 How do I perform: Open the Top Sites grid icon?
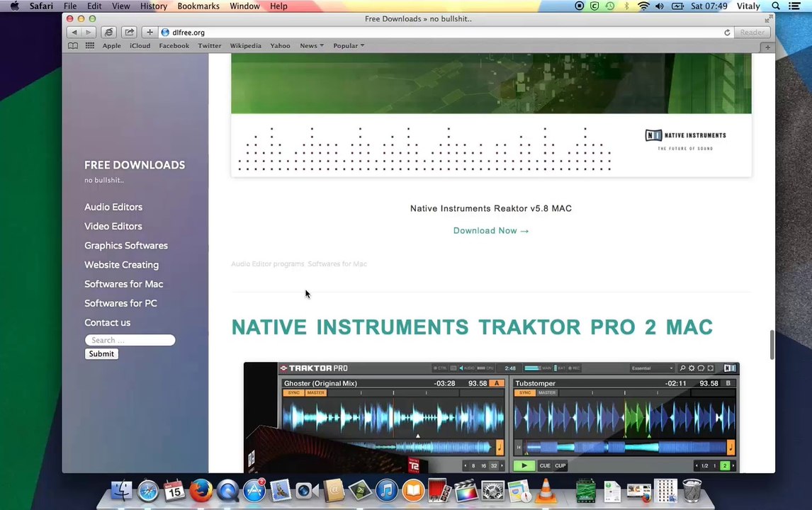[89, 45]
